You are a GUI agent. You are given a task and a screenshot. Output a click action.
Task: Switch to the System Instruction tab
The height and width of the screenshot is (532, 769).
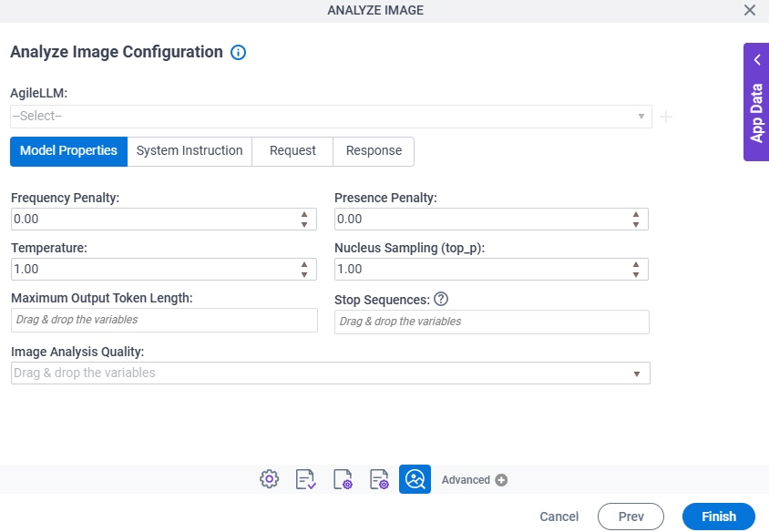click(190, 151)
